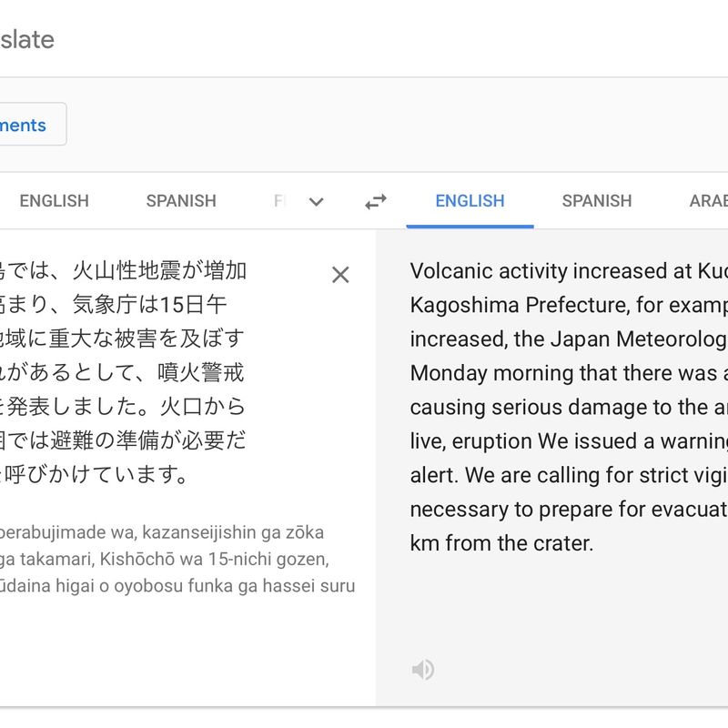
Task: Choose ENGLISH as the target language tab
Action: [470, 201]
